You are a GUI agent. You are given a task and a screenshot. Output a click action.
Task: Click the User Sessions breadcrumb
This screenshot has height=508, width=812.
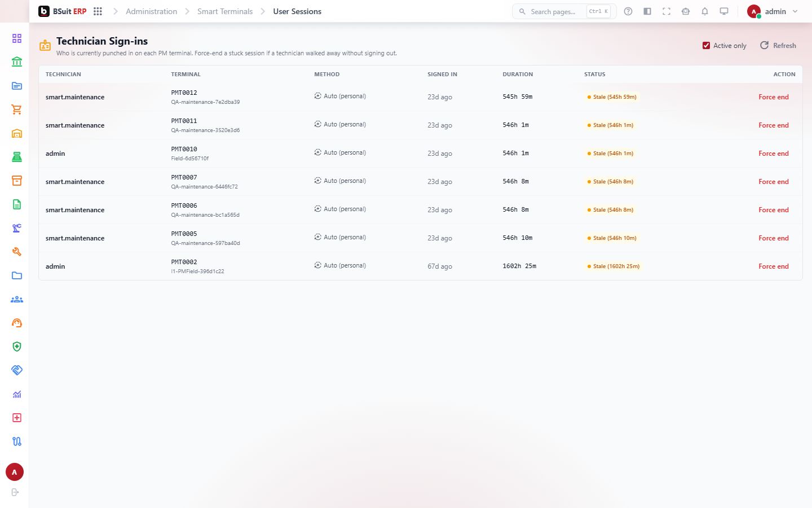pyautogui.click(x=297, y=11)
